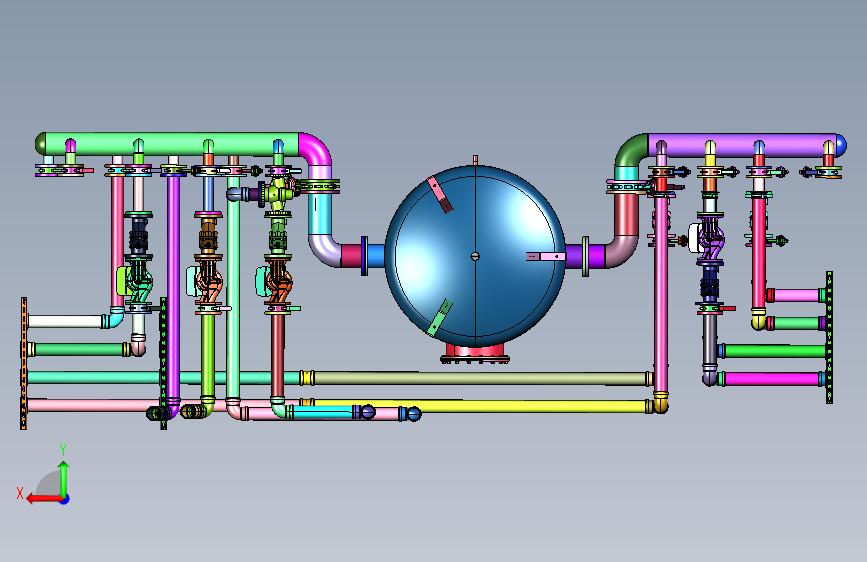Select the small nozzle on top of the tank
This screenshot has height=562, width=867.
coord(475,160)
